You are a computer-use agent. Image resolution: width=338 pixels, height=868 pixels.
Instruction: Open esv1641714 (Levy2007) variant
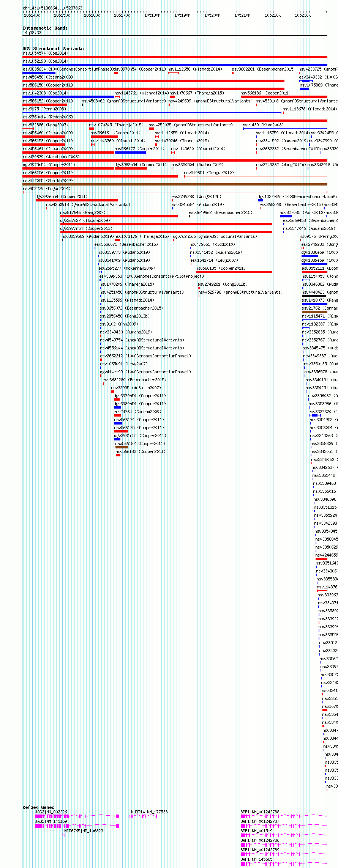[215, 260]
